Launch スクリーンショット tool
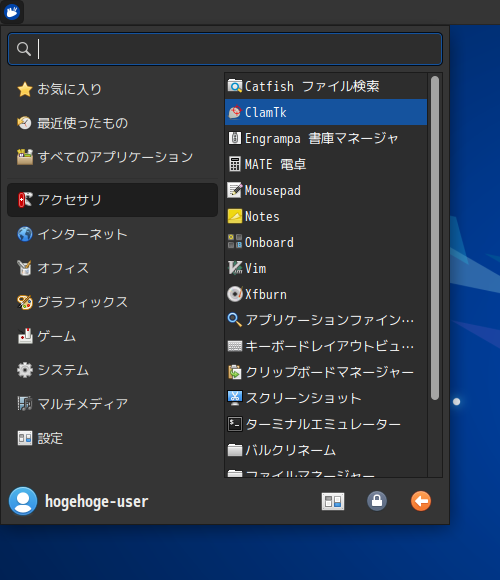This screenshot has height=580, width=500. [326, 398]
